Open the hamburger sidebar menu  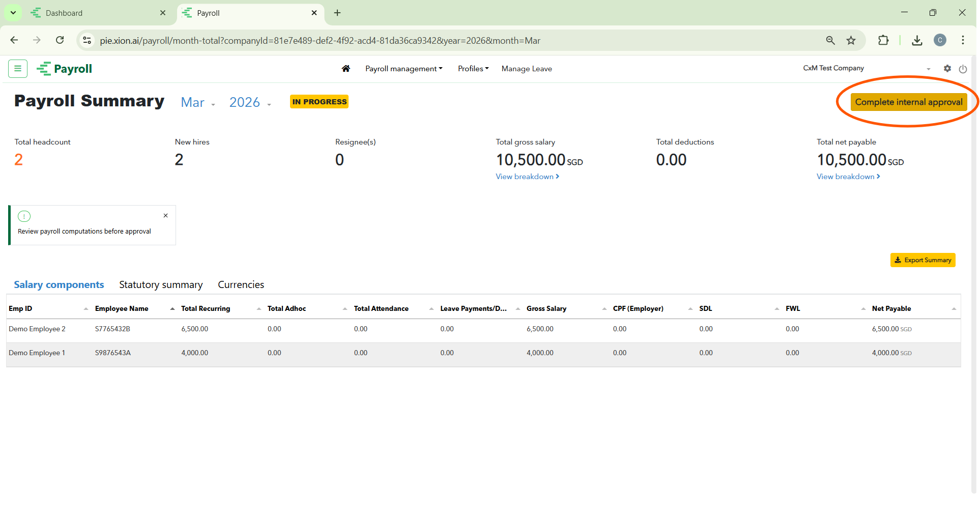pyautogui.click(x=18, y=69)
